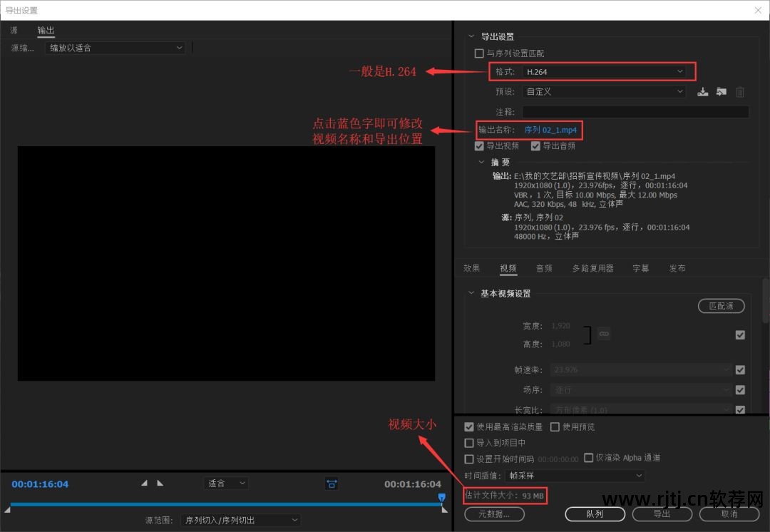Toggle the field order match source checkbox
Image resolution: width=770 pixels, height=532 pixels.
(741, 390)
